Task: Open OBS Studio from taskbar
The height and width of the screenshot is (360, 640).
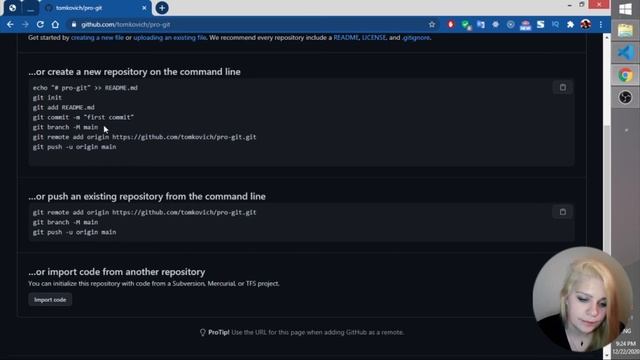Action: (x=625, y=97)
